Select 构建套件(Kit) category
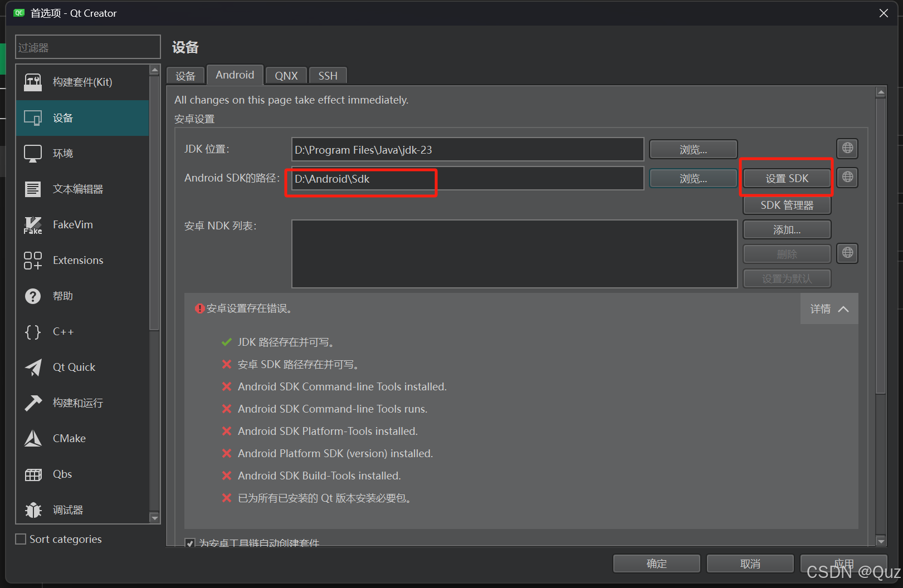903x588 pixels. click(x=82, y=82)
